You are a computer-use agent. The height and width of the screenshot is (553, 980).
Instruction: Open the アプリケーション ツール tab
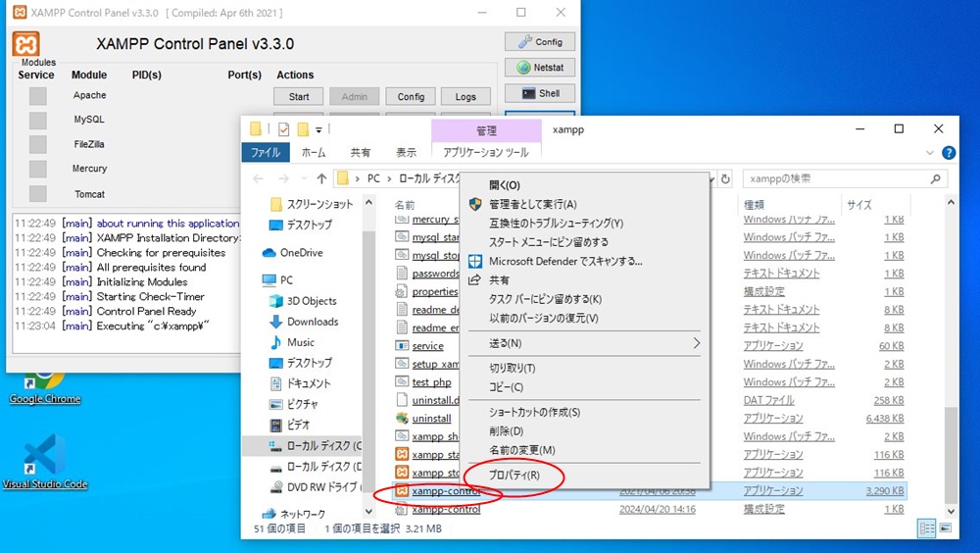(486, 152)
